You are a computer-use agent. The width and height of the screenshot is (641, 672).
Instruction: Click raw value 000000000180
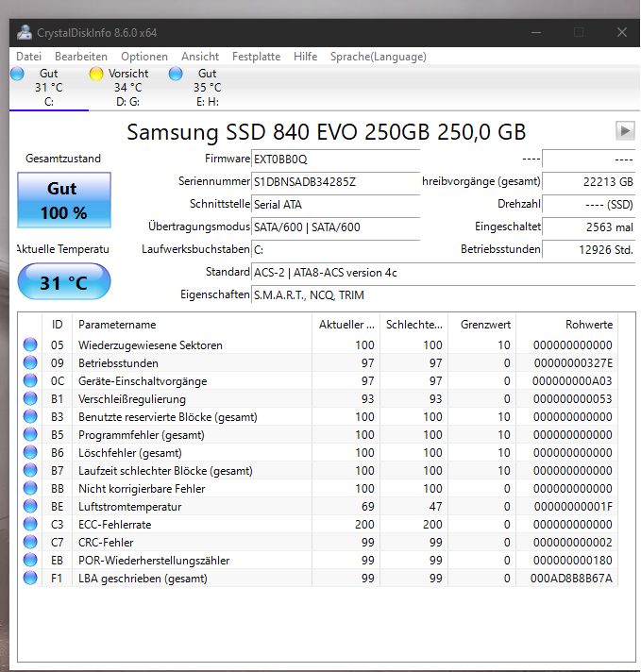point(573,561)
